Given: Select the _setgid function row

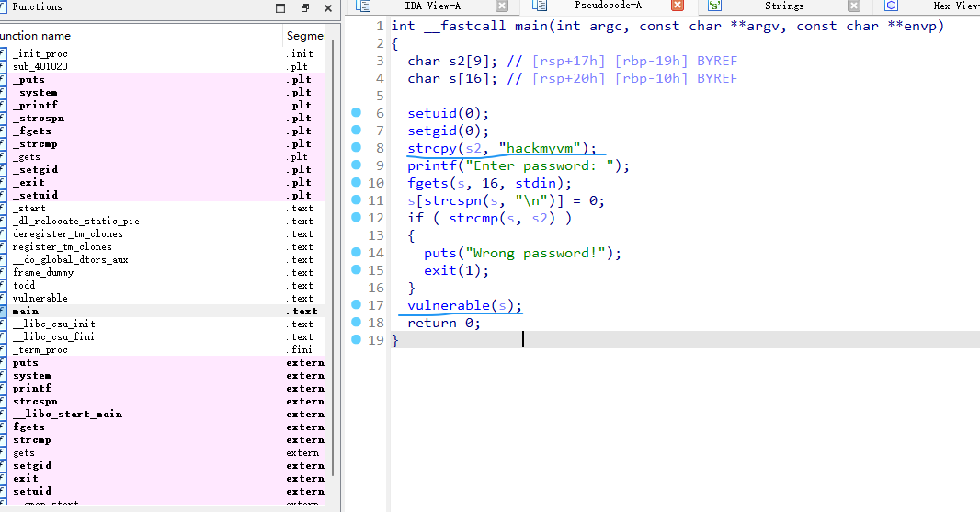Looking at the screenshot, I should (163, 169).
